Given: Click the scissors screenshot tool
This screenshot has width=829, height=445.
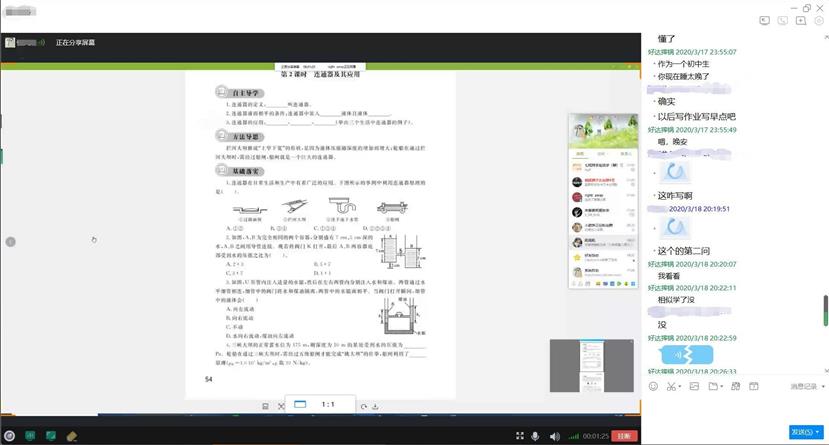Looking at the screenshot, I should click(x=672, y=386).
